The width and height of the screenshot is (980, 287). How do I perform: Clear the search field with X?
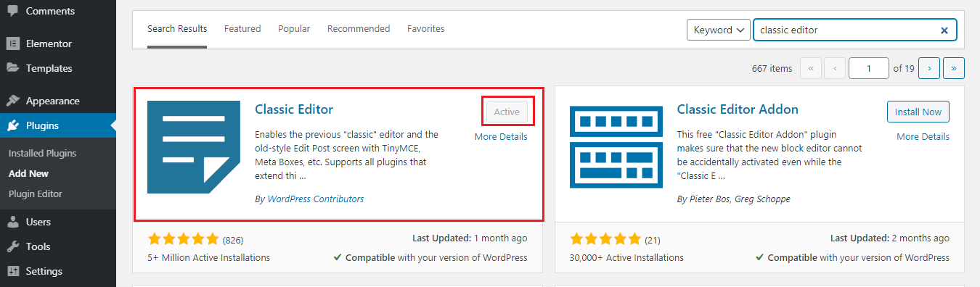click(x=944, y=30)
